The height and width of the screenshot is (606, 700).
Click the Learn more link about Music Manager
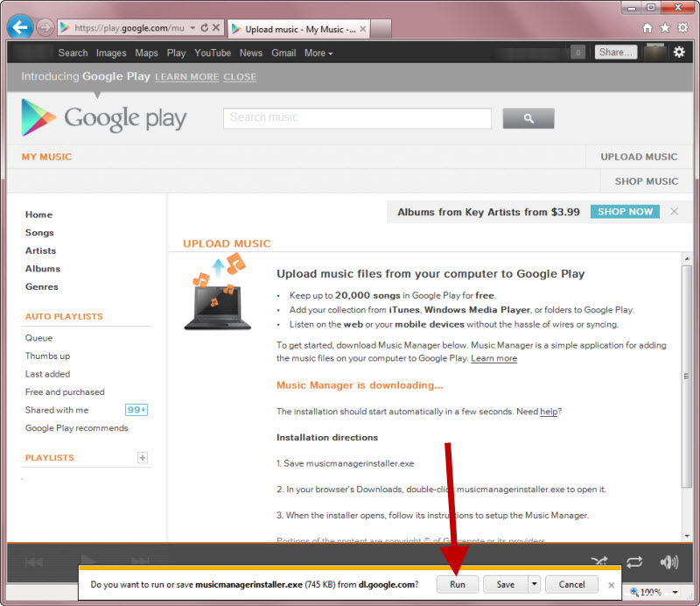click(x=493, y=358)
